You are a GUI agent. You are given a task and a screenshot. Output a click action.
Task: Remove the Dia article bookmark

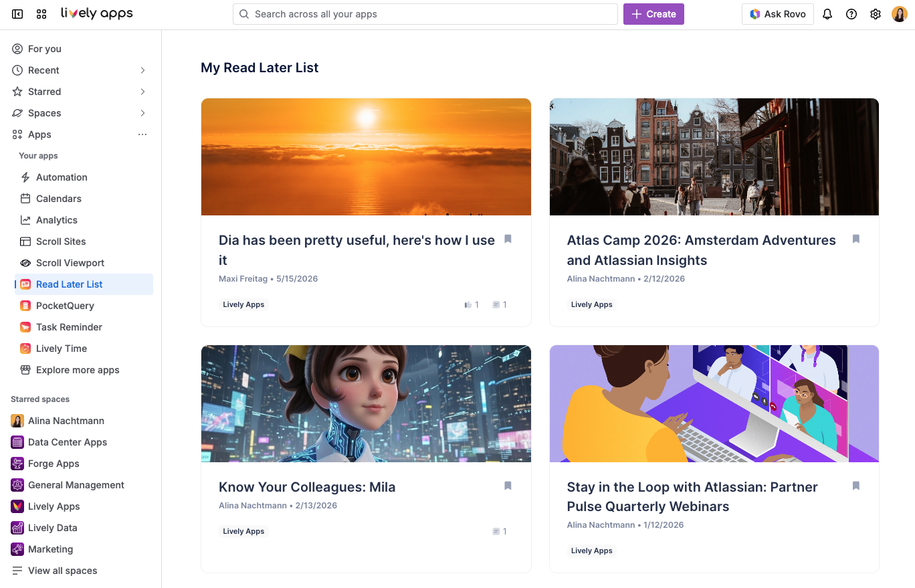tap(508, 239)
